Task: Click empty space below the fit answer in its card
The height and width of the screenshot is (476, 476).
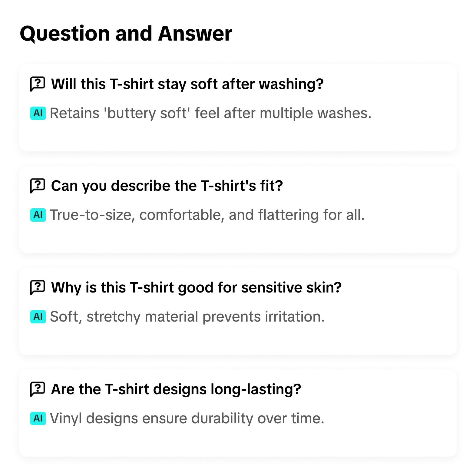Action: click(x=238, y=238)
